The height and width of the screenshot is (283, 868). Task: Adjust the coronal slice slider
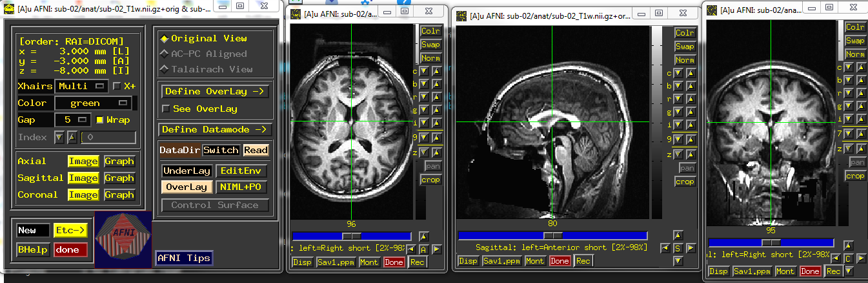(x=771, y=242)
